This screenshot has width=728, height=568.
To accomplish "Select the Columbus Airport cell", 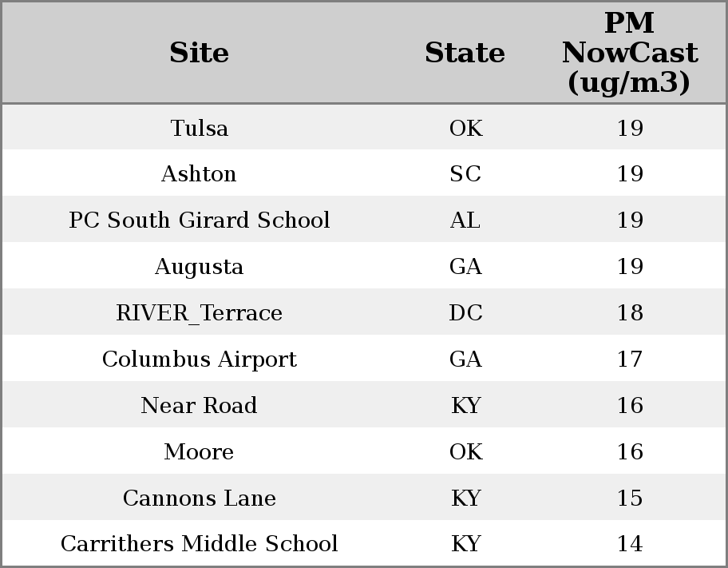I will pos(200,359).
